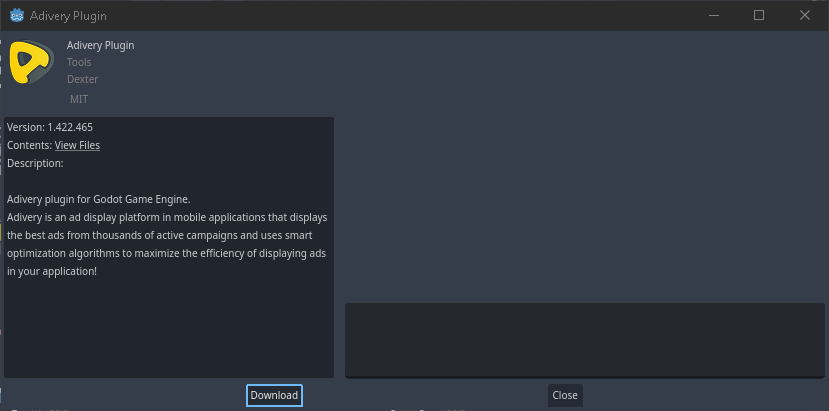829x411 pixels.
Task: Click the Tools category label
Action: 79,62
